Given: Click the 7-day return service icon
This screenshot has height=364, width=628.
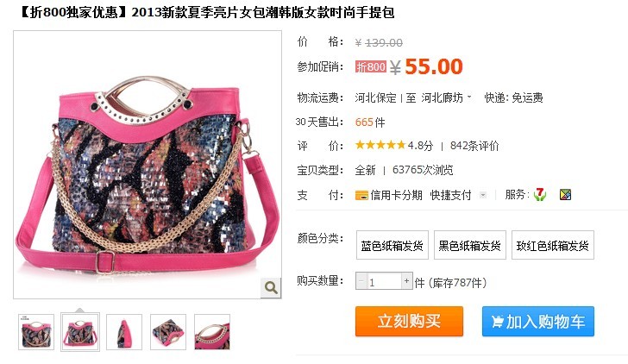Looking at the screenshot, I should point(540,195).
